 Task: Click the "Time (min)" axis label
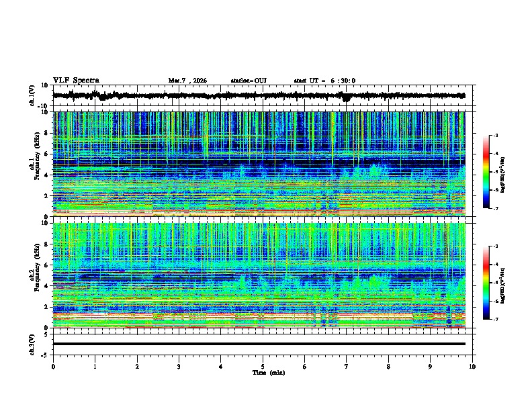point(269,373)
